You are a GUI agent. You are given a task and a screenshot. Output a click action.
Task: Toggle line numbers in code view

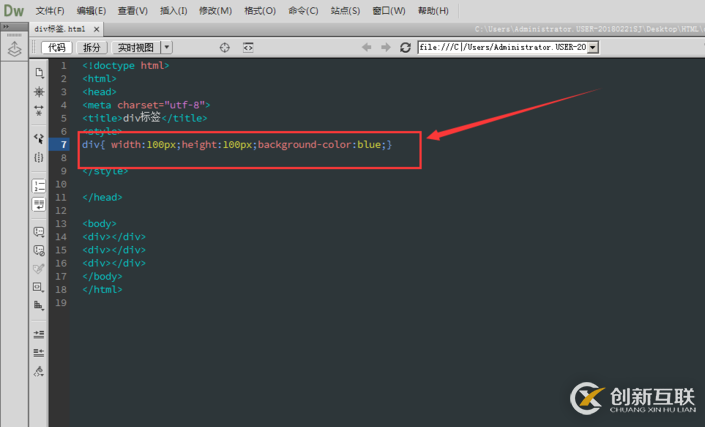[39, 185]
